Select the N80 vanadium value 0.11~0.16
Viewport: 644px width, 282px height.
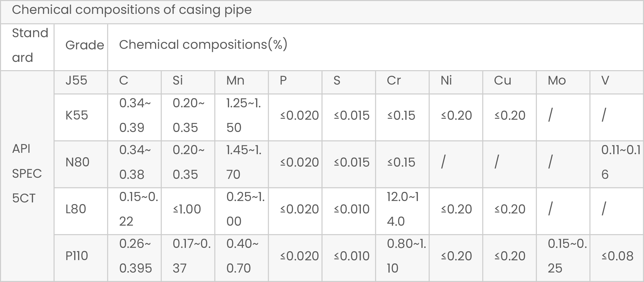(620, 162)
